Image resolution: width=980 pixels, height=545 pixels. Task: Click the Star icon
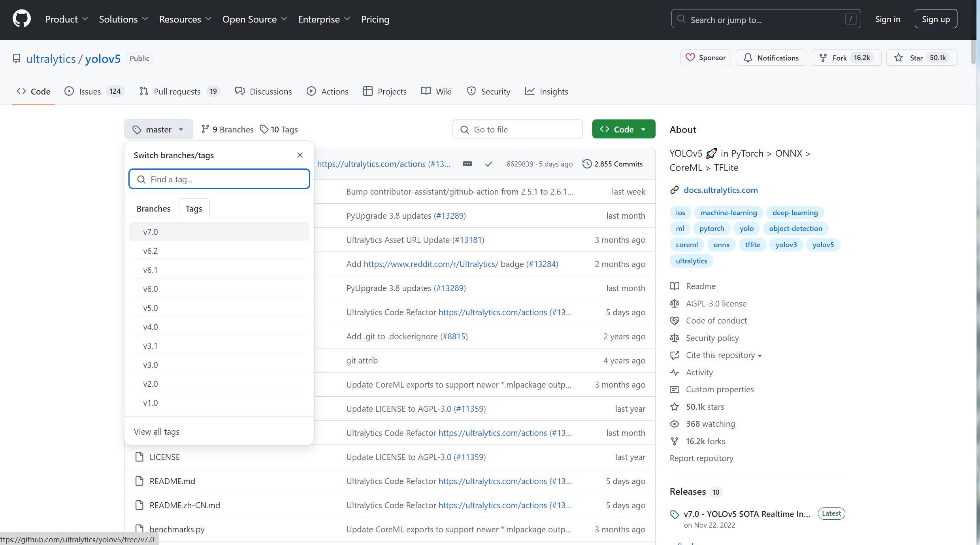[x=899, y=58]
